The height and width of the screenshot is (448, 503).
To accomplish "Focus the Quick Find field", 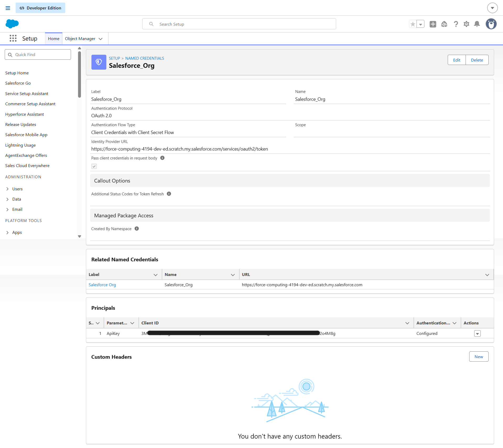I will click(x=38, y=55).
